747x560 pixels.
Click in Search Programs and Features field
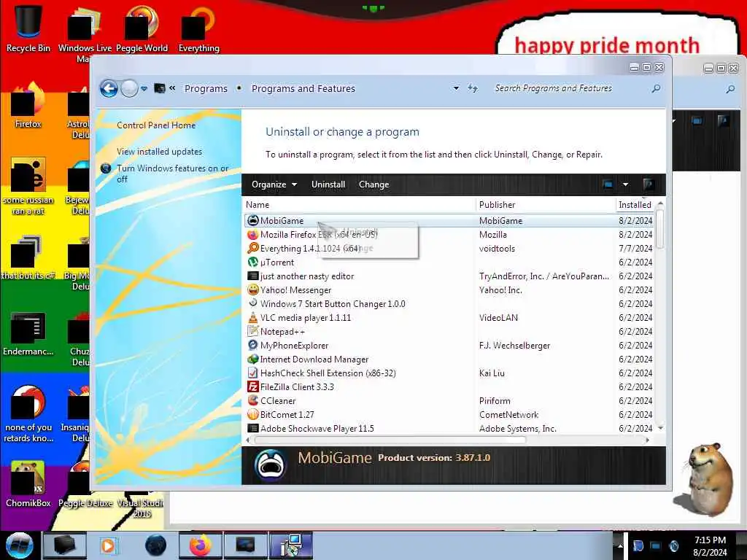coord(570,88)
